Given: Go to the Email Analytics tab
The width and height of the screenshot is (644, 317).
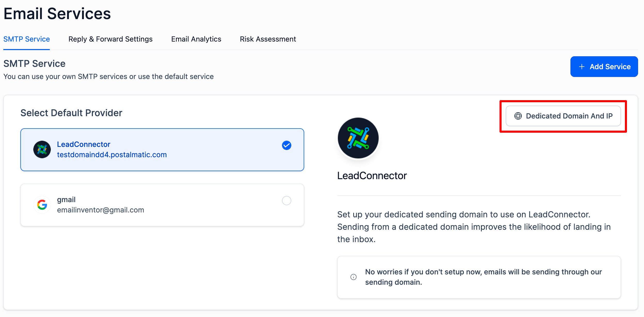Looking at the screenshot, I should 196,39.
